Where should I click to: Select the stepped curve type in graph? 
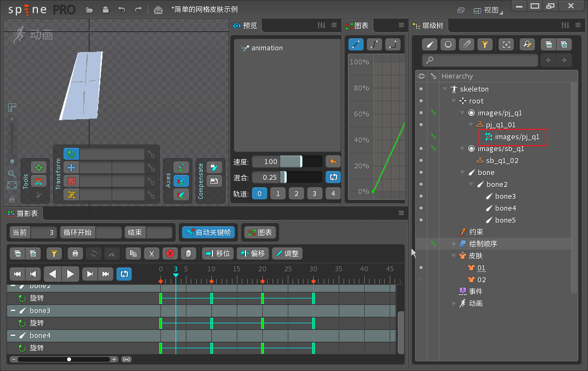tap(392, 44)
